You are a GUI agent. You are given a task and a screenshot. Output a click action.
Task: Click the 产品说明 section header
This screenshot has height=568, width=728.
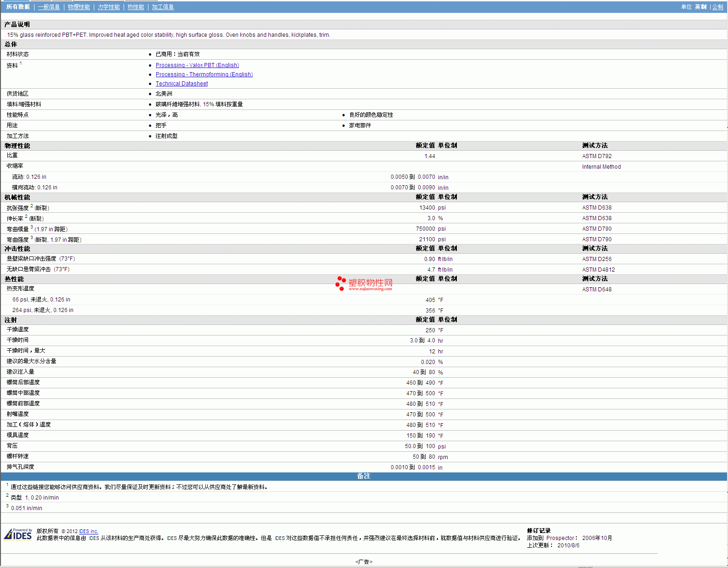(x=17, y=24)
